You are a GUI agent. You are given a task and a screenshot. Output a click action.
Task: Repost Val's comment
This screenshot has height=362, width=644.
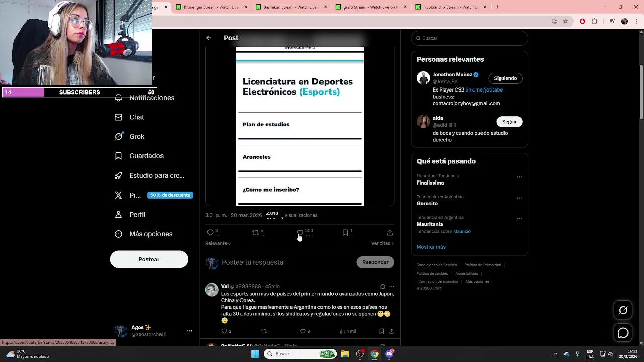[264, 331]
